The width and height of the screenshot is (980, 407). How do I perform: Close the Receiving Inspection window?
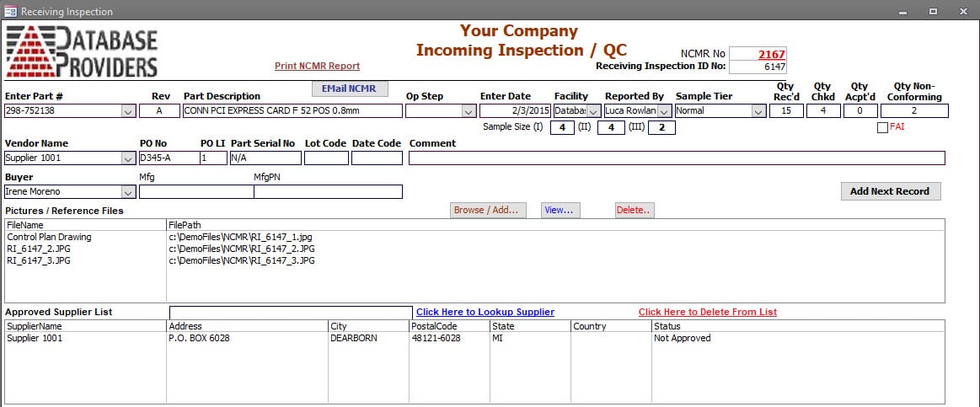[x=962, y=11]
